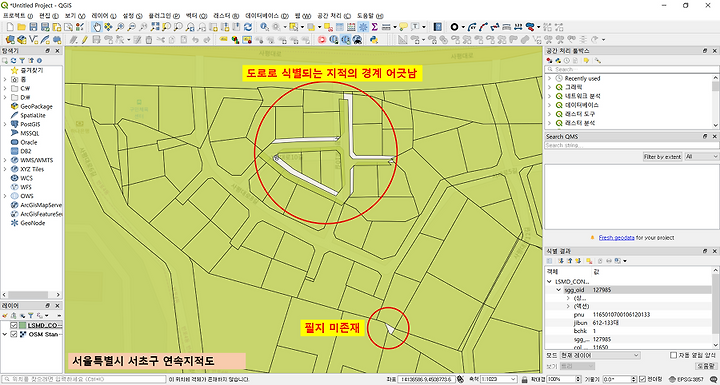Open the Layer menu (레이어)
720x385 pixels.
[x=104, y=16]
